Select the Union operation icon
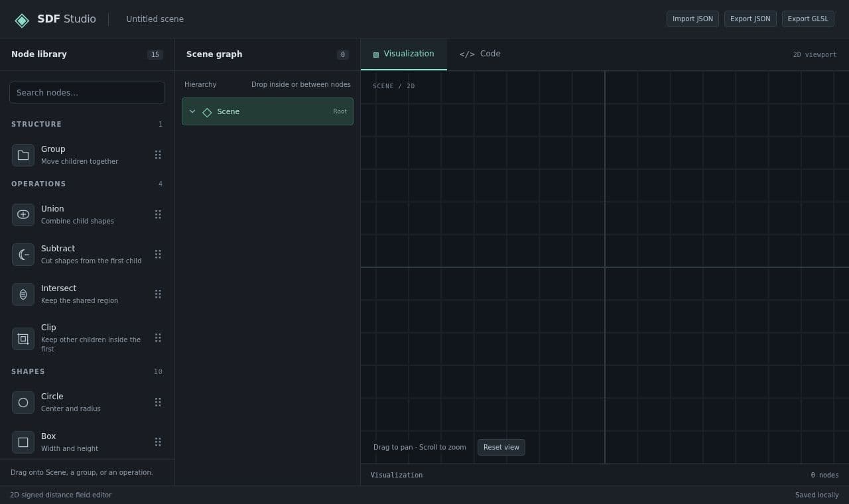This screenshot has height=504, width=849. click(x=23, y=215)
